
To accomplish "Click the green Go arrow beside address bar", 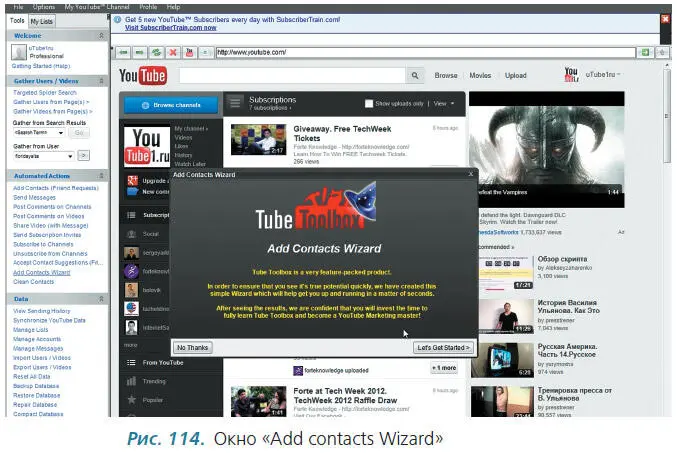I will pyautogui.click(x=645, y=53).
